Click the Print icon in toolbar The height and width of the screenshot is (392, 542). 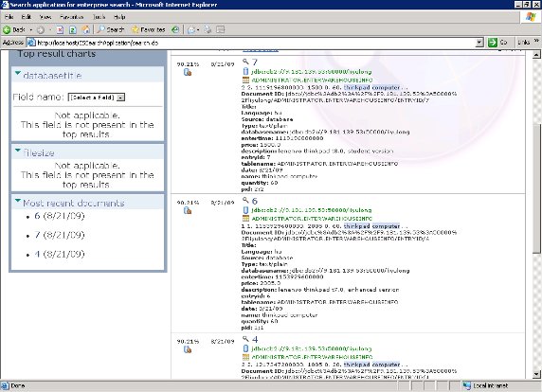(x=208, y=29)
